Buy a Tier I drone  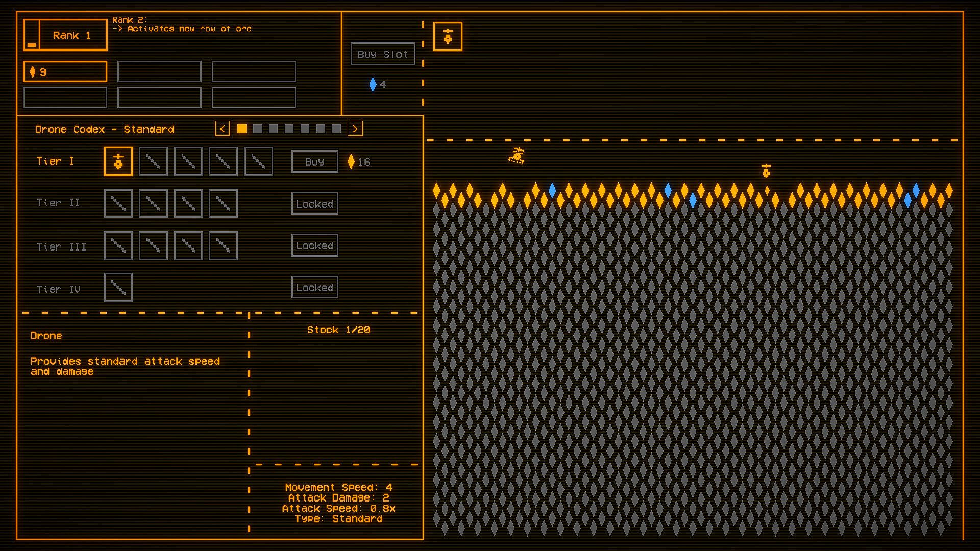pyautogui.click(x=315, y=162)
